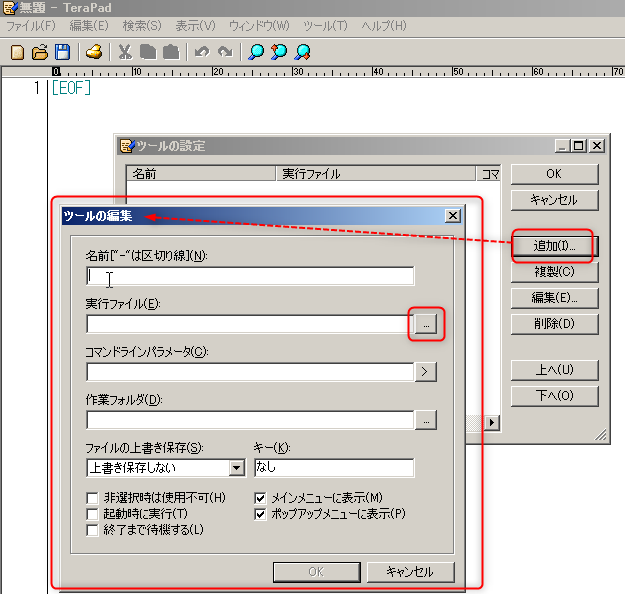Click the [EOF] marker in the editor
Viewport: 625px width, 594px height.
(x=71, y=88)
